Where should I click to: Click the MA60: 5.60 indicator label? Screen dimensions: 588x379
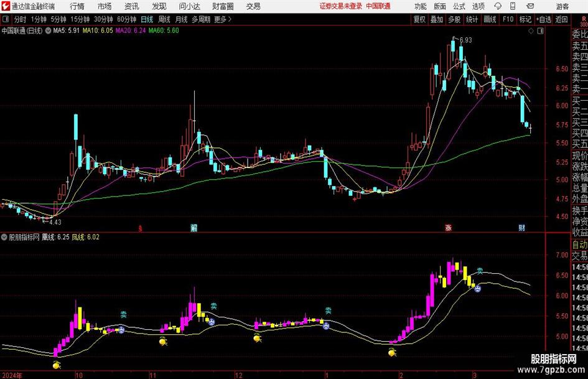[x=164, y=30]
